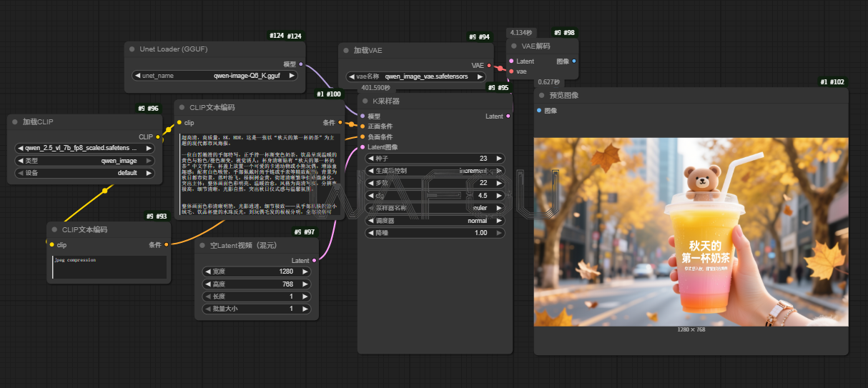The image size is (868, 388).
Task: Click the 图像 input socket on 预览图像
Action: tap(539, 110)
